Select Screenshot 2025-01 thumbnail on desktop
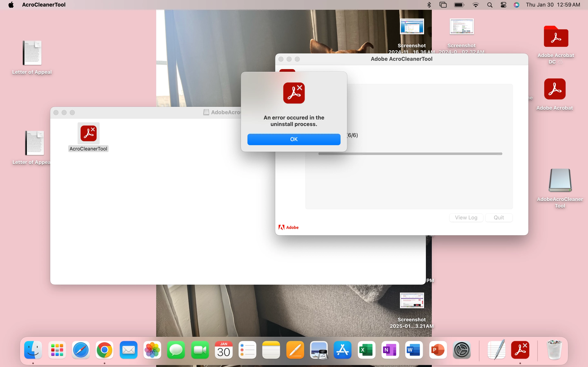588x367 pixels. (x=412, y=301)
